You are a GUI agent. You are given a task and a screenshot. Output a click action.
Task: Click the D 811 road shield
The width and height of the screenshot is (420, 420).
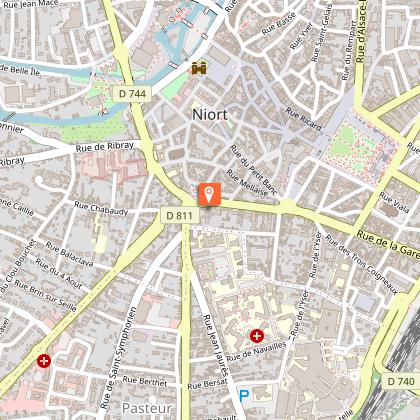click(179, 215)
